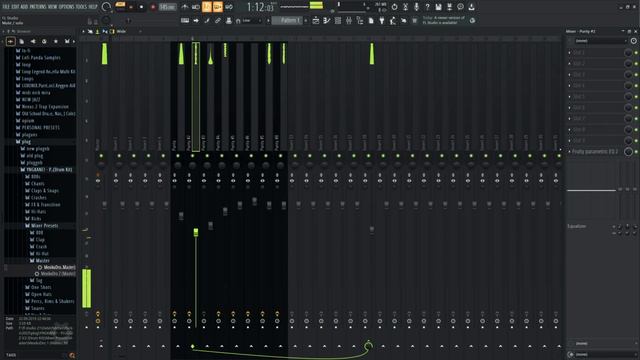Toggle the Slot 7 enable LED
This screenshot has width=640, height=360.
636,119
